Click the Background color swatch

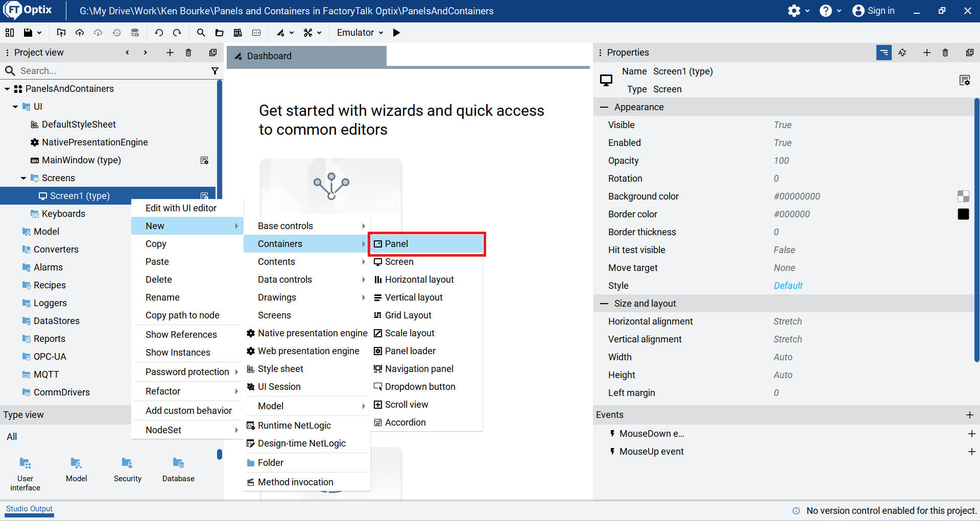point(963,196)
